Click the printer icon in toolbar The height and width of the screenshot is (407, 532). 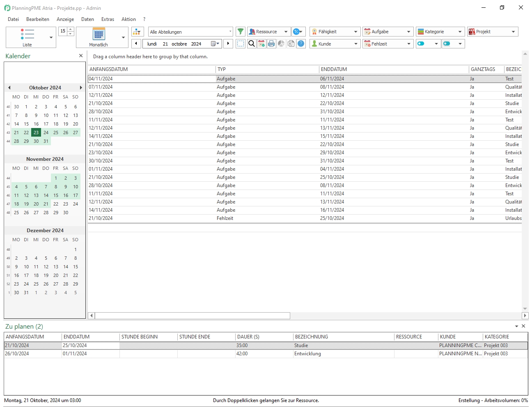click(271, 43)
